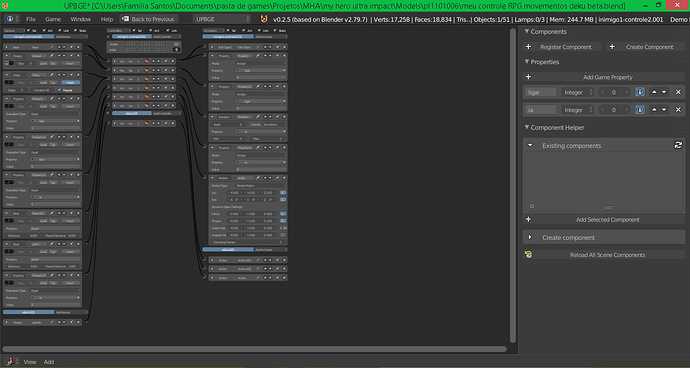The width and height of the screenshot is (690, 368).
Task: Click the logic editor vertical scrollbar
Action: (x=513, y=185)
